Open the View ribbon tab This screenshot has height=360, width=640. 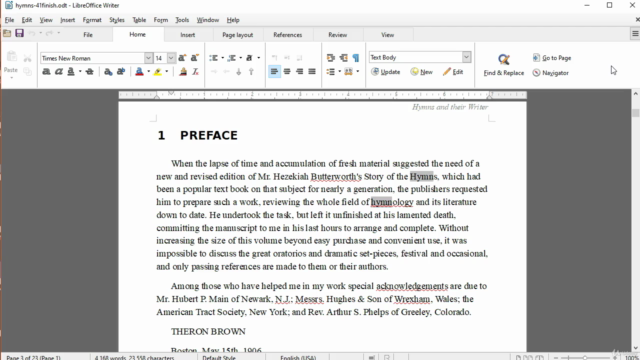(388, 35)
